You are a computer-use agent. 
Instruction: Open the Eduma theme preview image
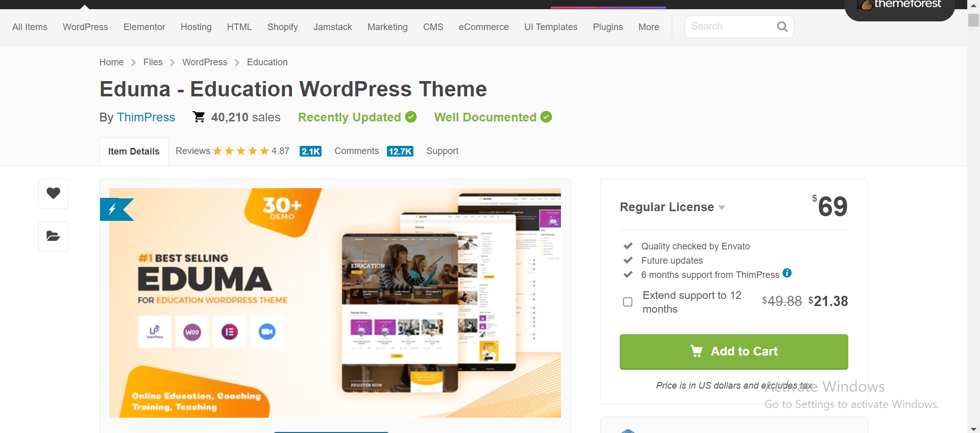pos(335,303)
